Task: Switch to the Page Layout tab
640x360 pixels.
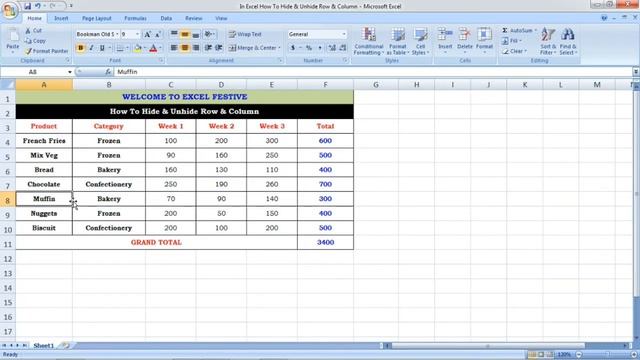Action: 96,18
